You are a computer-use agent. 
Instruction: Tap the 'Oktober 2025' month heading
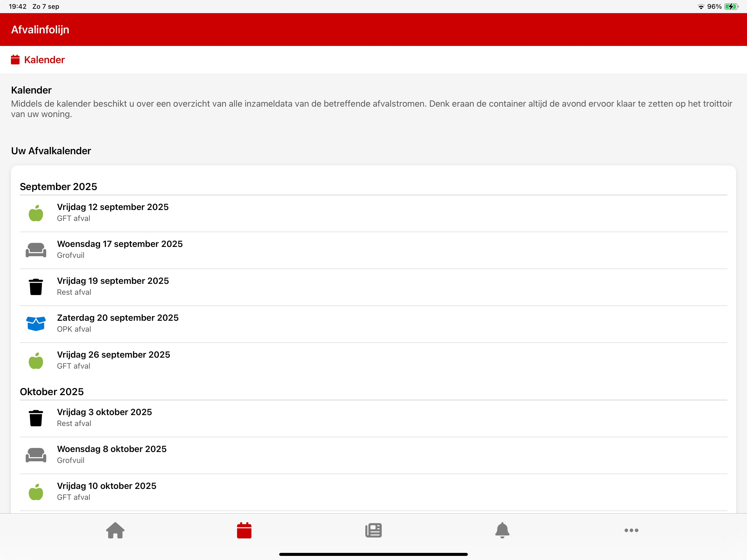[x=52, y=392]
